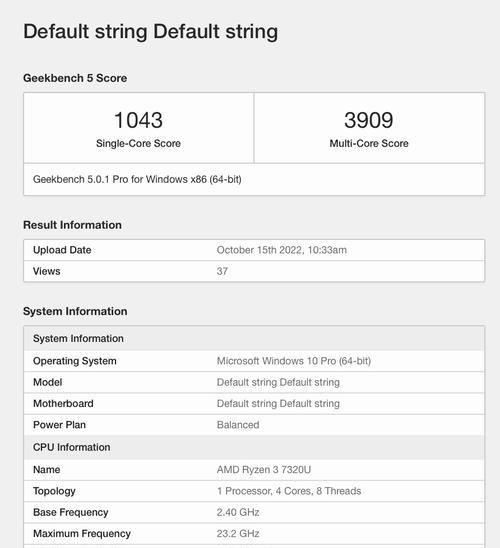500x548 pixels.
Task: Click the CPU Information section header row
Action: pos(254,447)
